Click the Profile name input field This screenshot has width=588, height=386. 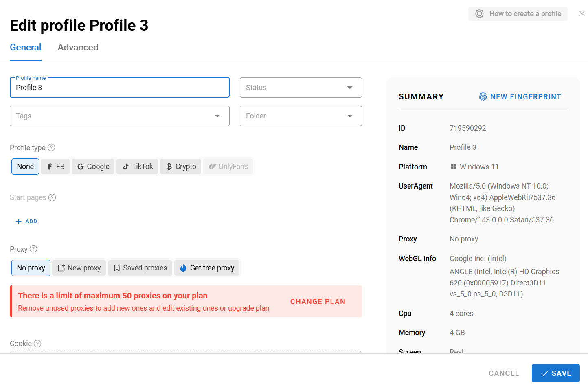tap(119, 88)
